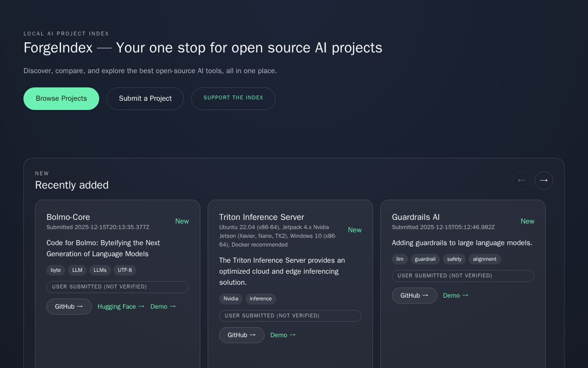The height and width of the screenshot is (368, 588).
Task: Launch the Bolmo-Core Demo link
Action: pyautogui.click(x=163, y=307)
